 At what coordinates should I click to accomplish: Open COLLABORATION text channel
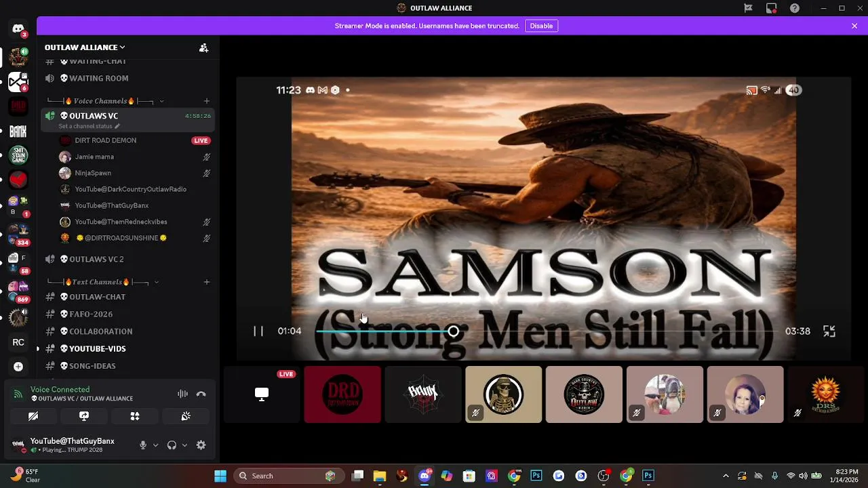[127, 331]
